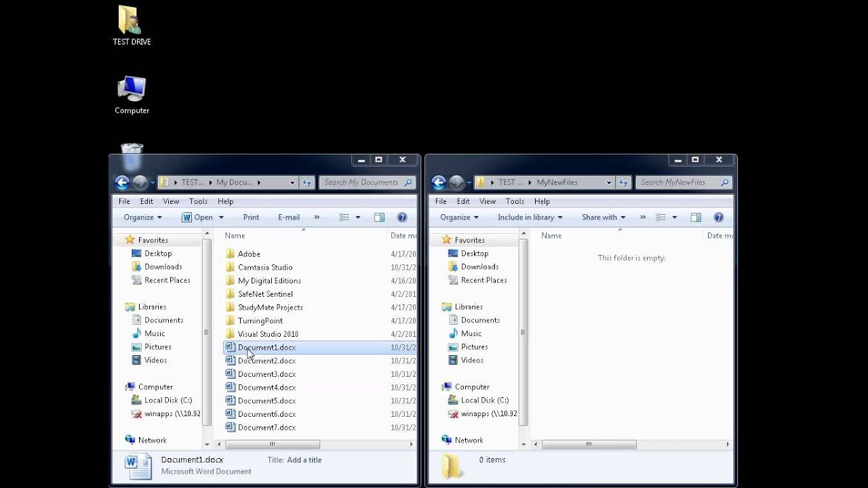Screen dimensions: 868x488
Task: Select the Camtasia Studio folder
Action: point(265,268)
